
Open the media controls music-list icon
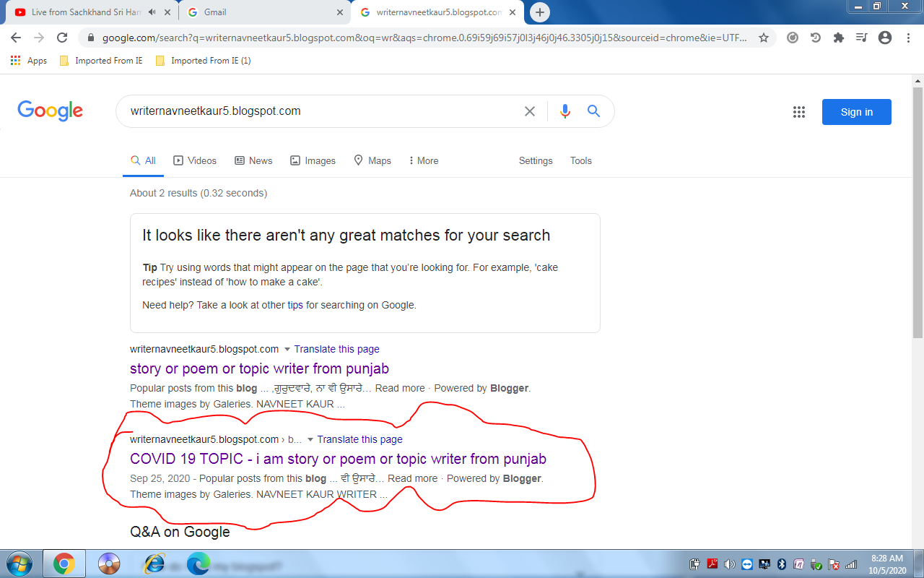pyautogui.click(x=862, y=38)
